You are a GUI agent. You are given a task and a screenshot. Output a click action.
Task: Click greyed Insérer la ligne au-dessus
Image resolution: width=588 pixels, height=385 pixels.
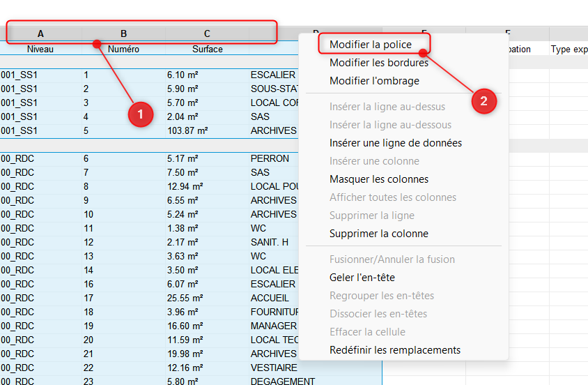click(387, 107)
